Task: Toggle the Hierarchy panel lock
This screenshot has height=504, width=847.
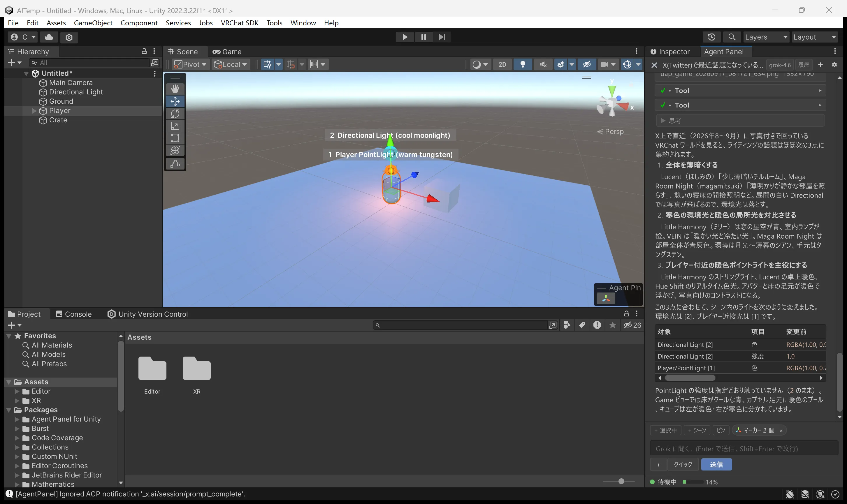Action: [144, 51]
